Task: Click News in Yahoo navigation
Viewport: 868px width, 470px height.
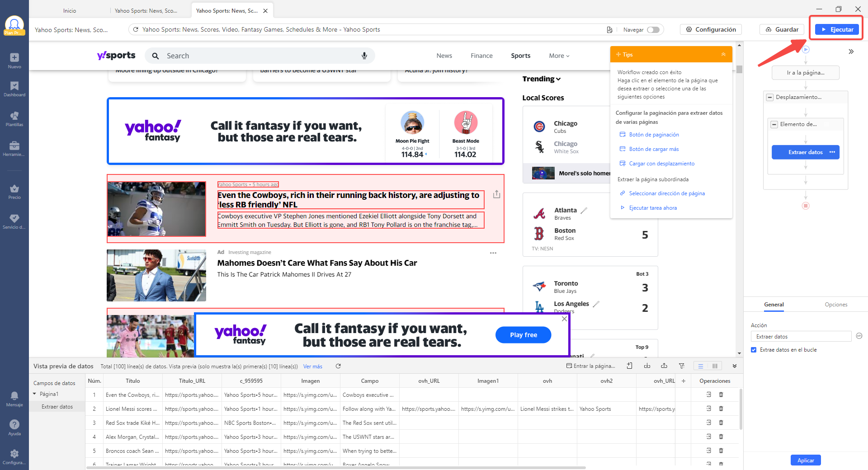Action: point(444,56)
